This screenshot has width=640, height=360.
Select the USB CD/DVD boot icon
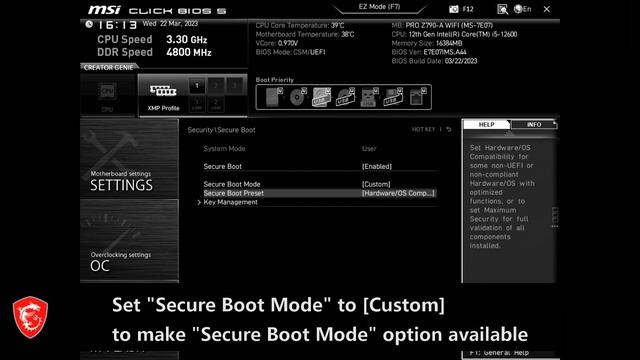tap(345, 97)
